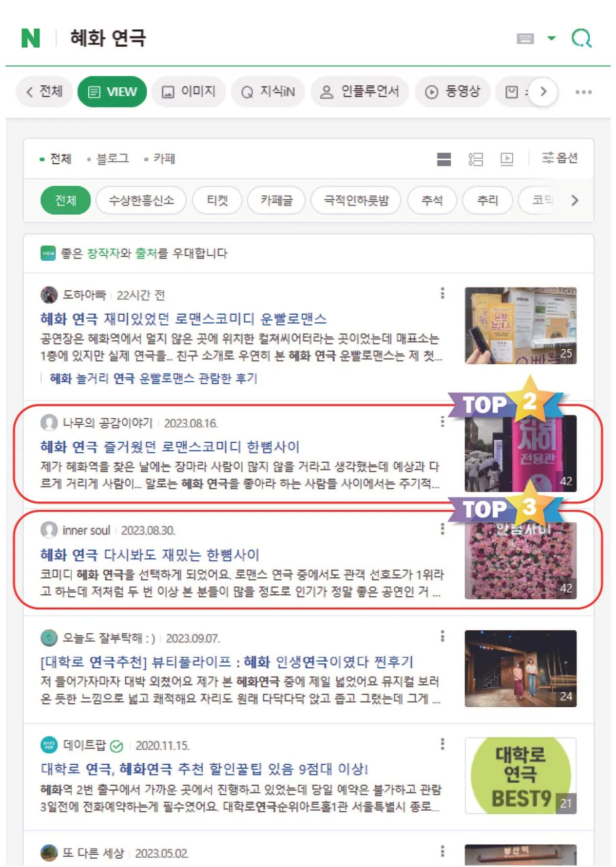Open the on-screen keyboard icon

pos(525,39)
